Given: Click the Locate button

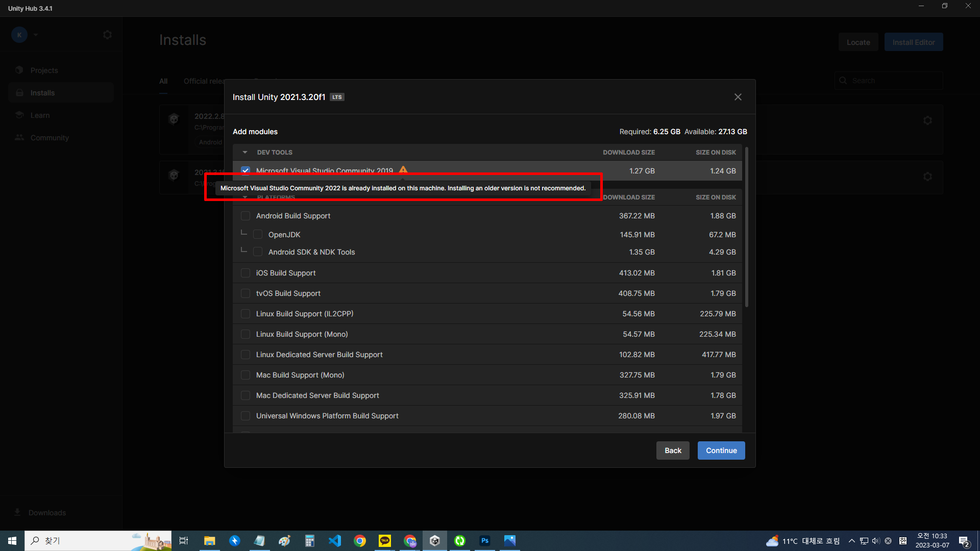Looking at the screenshot, I should pyautogui.click(x=858, y=42).
